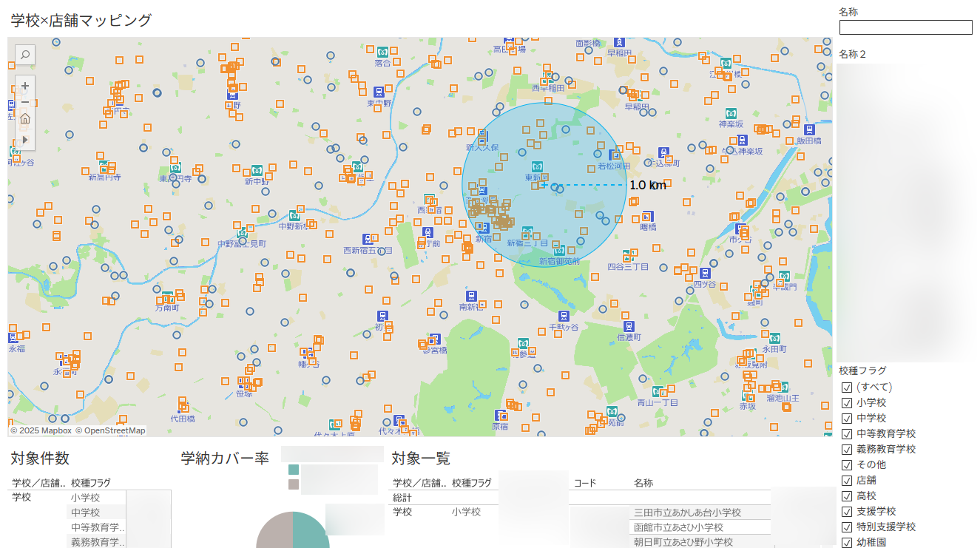This screenshot has width=980, height=548.
Task: Click the teal slice of the pie chart
Action: click(x=307, y=529)
